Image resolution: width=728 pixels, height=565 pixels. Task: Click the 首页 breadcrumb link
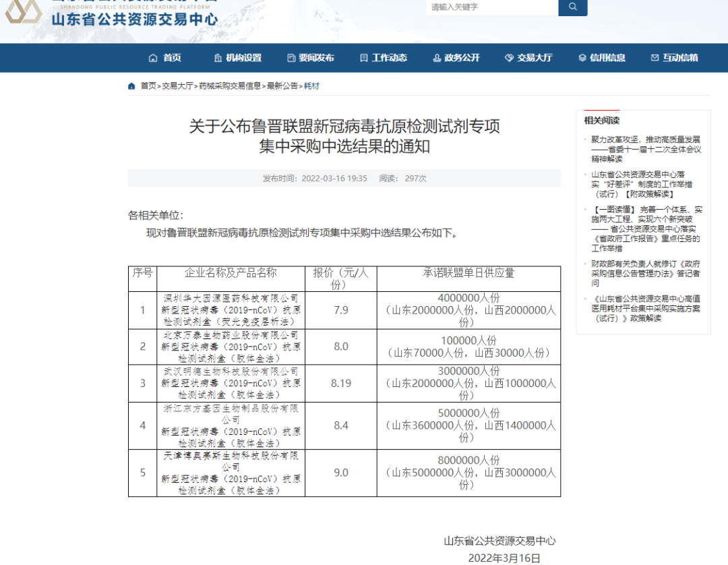coord(148,86)
